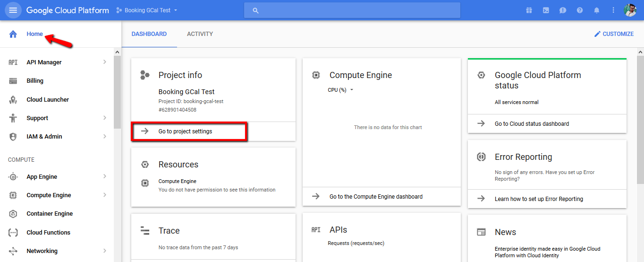Image resolution: width=644 pixels, height=262 pixels.
Task: Switch to the DASHBOARD tab
Action: click(149, 34)
